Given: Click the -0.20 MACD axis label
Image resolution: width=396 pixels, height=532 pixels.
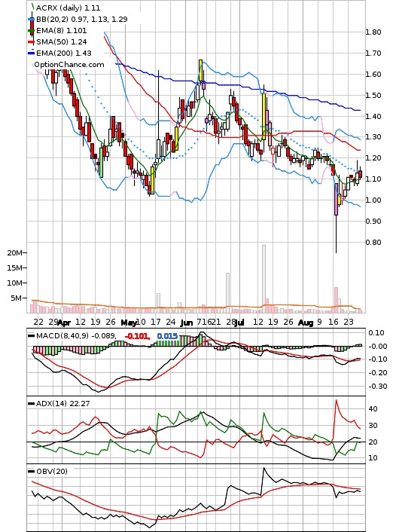Looking at the screenshot, I should 378,373.
